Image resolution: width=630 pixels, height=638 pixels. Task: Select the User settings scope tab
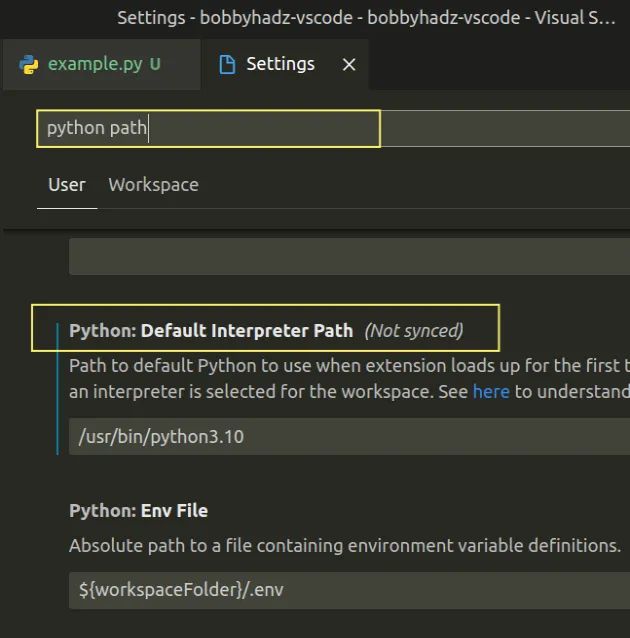tap(67, 185)
